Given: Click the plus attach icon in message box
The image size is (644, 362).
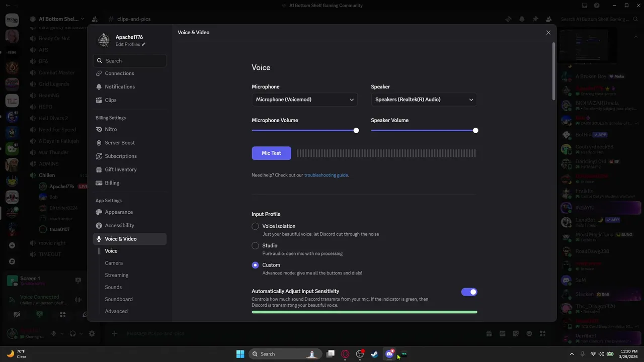Looking at the screenshot, I should tap(115, 333).
